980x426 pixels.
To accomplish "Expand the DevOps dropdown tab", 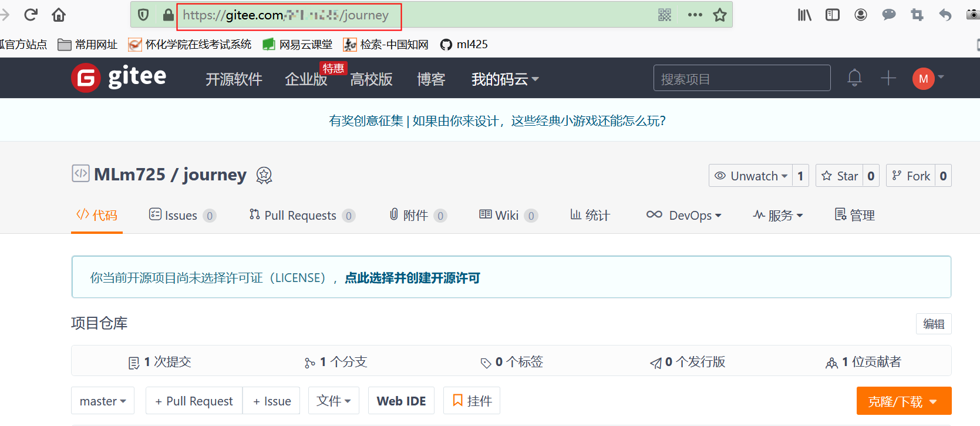I will [x=683, y=216].
